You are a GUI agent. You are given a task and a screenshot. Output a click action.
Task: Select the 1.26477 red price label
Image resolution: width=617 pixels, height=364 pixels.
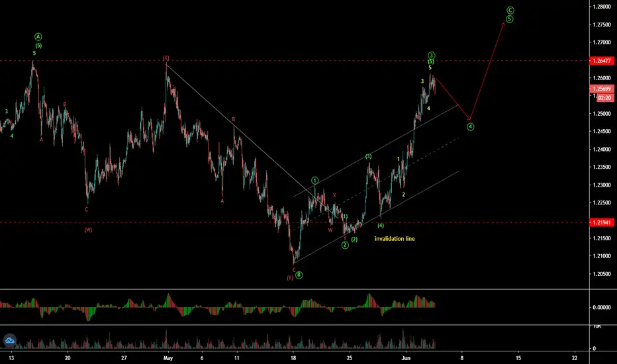pos(601,61)
